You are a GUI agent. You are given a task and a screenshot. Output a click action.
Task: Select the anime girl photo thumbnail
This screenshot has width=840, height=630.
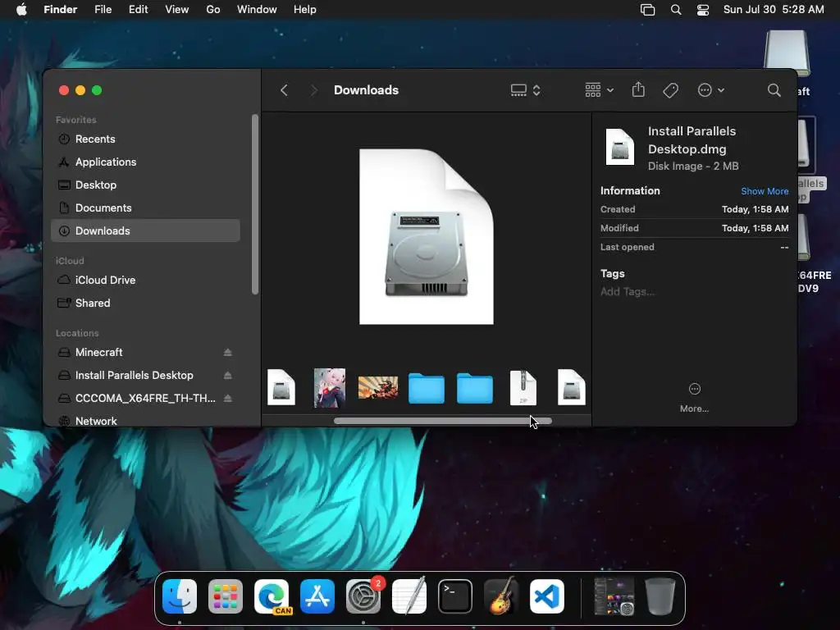coord(330,388)
